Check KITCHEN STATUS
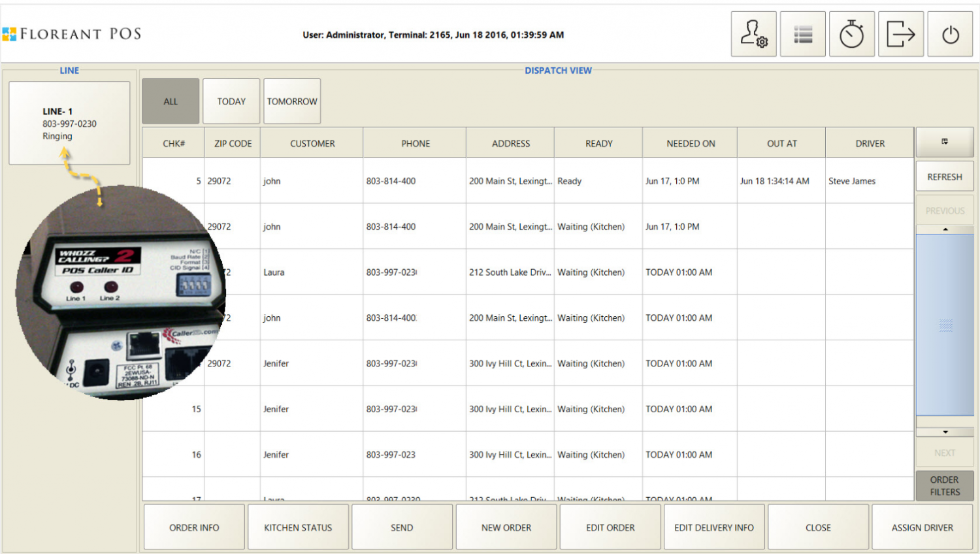This screenshot has height=554, width=980. pos(298,527)
